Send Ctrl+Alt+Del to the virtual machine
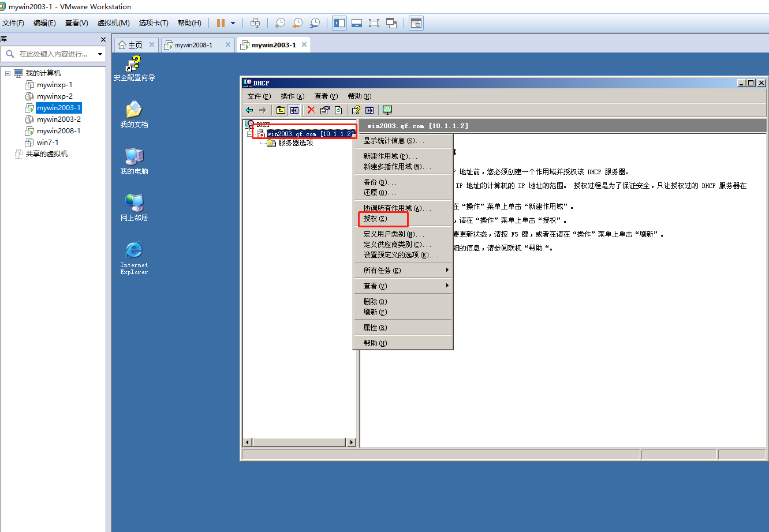This screenshot has height=532, width=769. (x=255, y=23)
